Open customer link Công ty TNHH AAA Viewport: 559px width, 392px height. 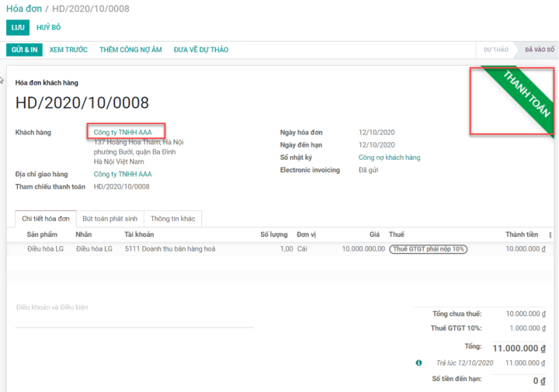tap(123, 133)
